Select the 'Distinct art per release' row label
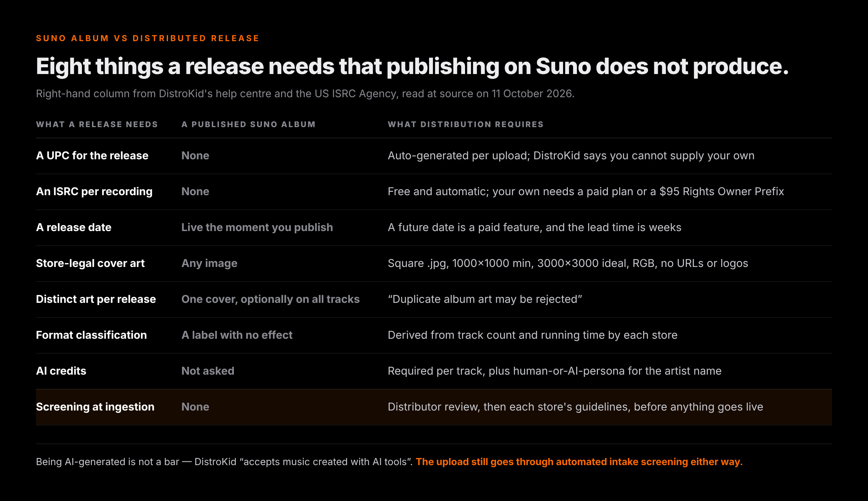 [96, 299]
